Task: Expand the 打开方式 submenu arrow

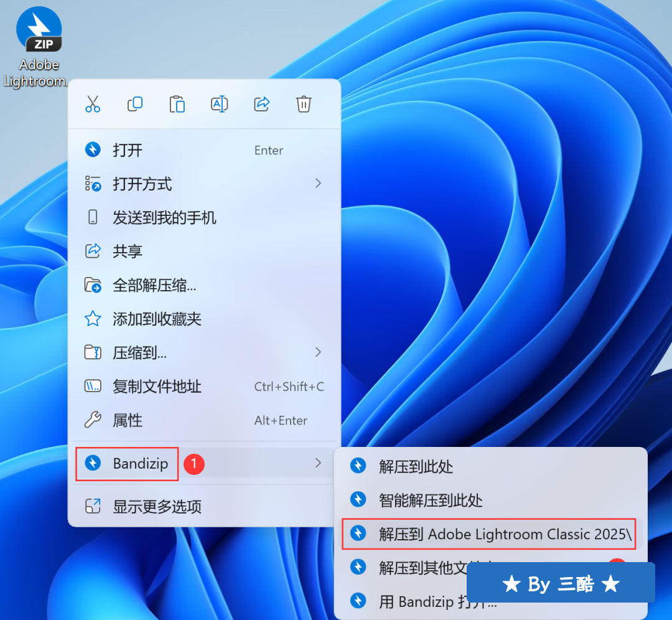Action: 317,184
